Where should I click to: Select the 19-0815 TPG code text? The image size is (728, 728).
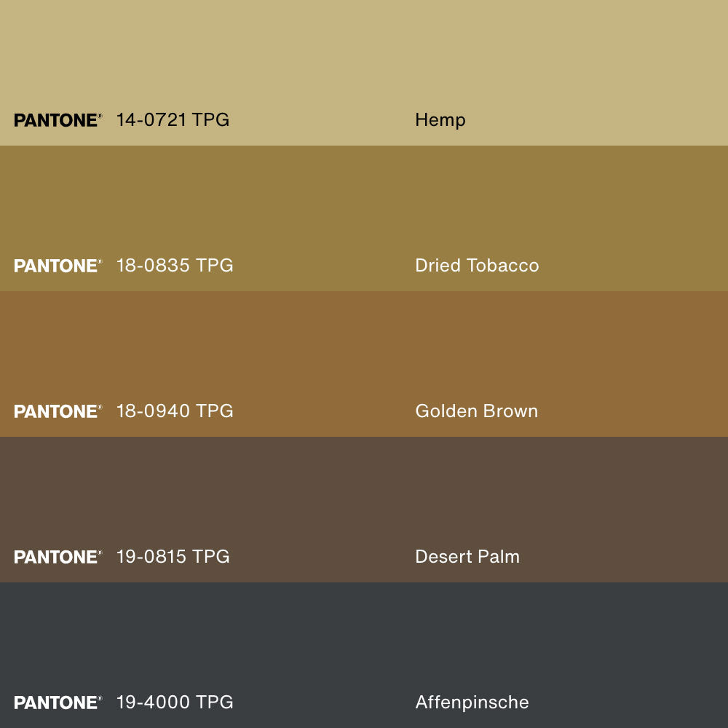[x=173, y=557]
